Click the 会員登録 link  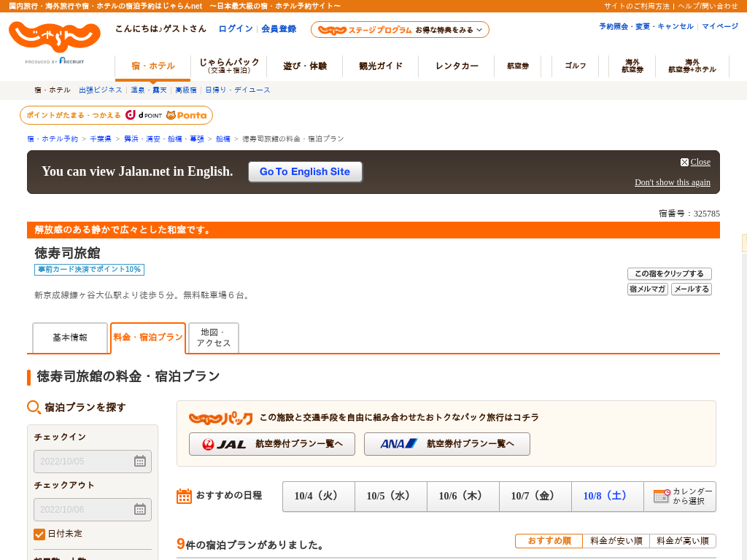click(279, 29)
